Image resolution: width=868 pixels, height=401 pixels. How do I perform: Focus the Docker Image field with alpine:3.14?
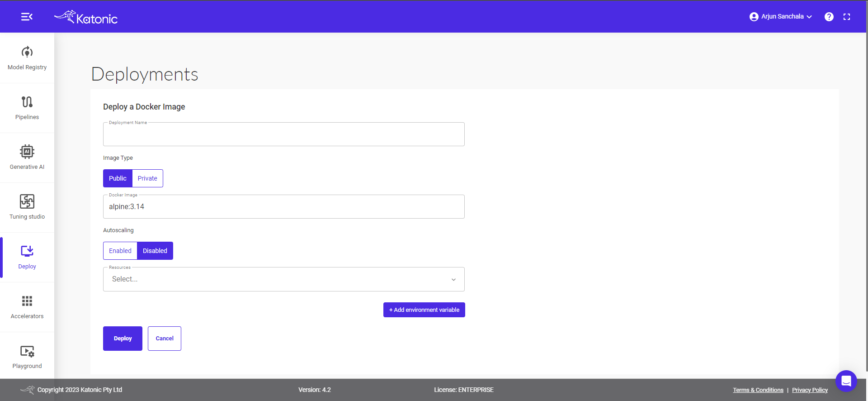(284, 207)
